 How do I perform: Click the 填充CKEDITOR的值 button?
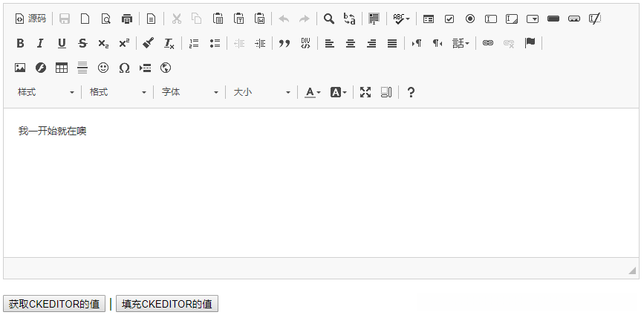[x=166, y=304]
